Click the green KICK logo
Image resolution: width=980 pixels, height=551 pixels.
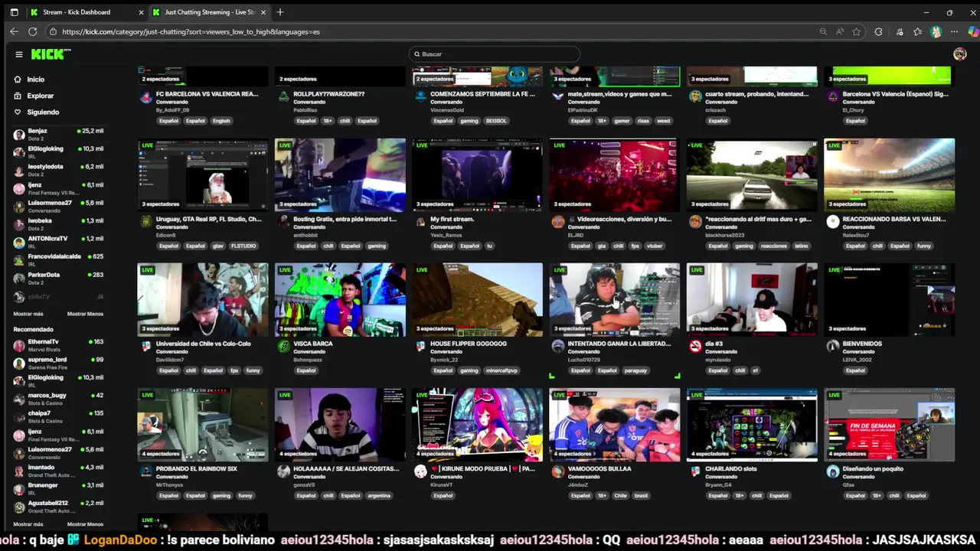tap(51, 54)
